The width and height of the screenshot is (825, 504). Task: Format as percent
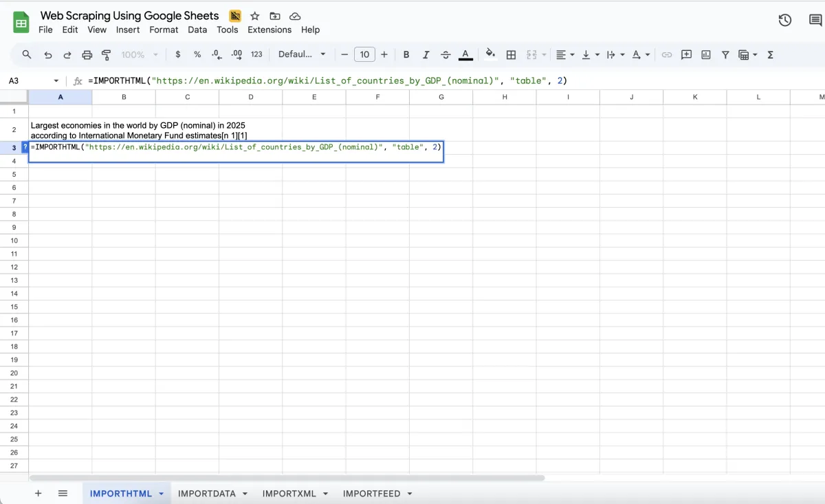197,54
